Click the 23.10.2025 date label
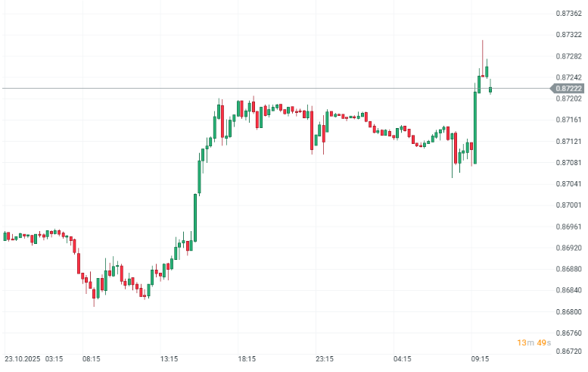This screenshot has width=588, height=372. click(x=23, y=358)
